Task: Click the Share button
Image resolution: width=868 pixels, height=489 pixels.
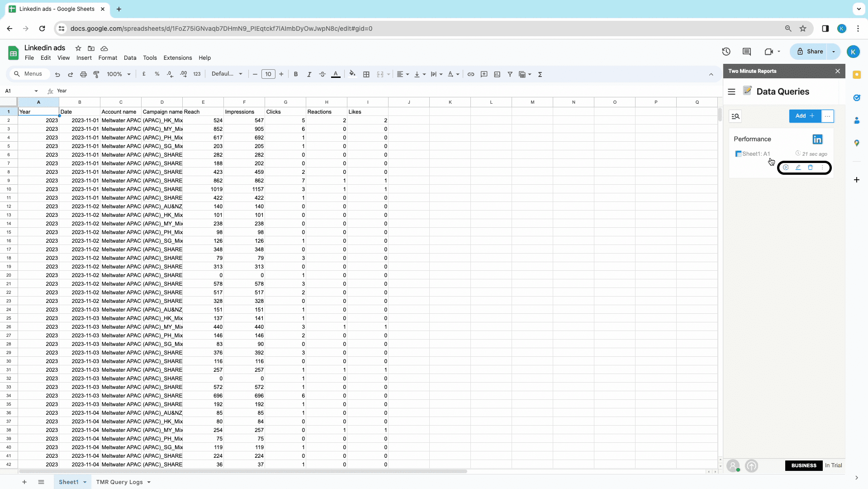Action: point(810,52)
